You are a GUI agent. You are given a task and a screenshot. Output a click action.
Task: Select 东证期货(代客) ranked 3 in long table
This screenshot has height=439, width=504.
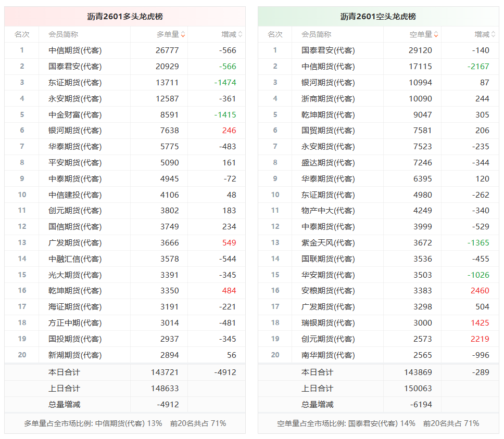(x=75, y=83)
